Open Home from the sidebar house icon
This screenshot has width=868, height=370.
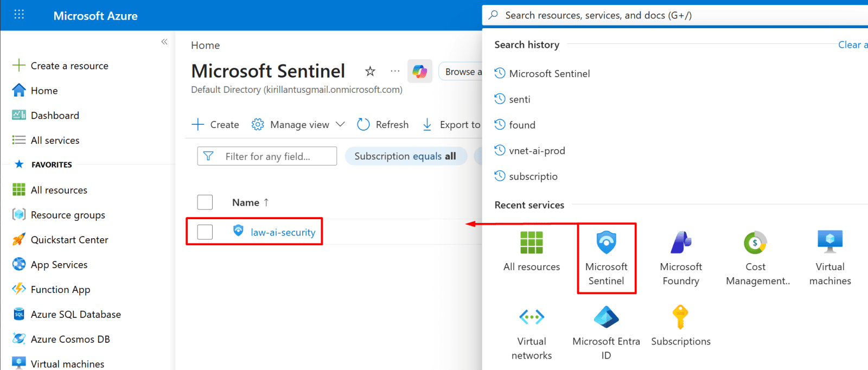[19, 91]
